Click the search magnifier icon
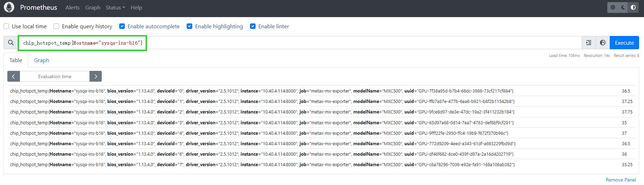The width and height of the screenshot is (644, 185). coord(11,43)
